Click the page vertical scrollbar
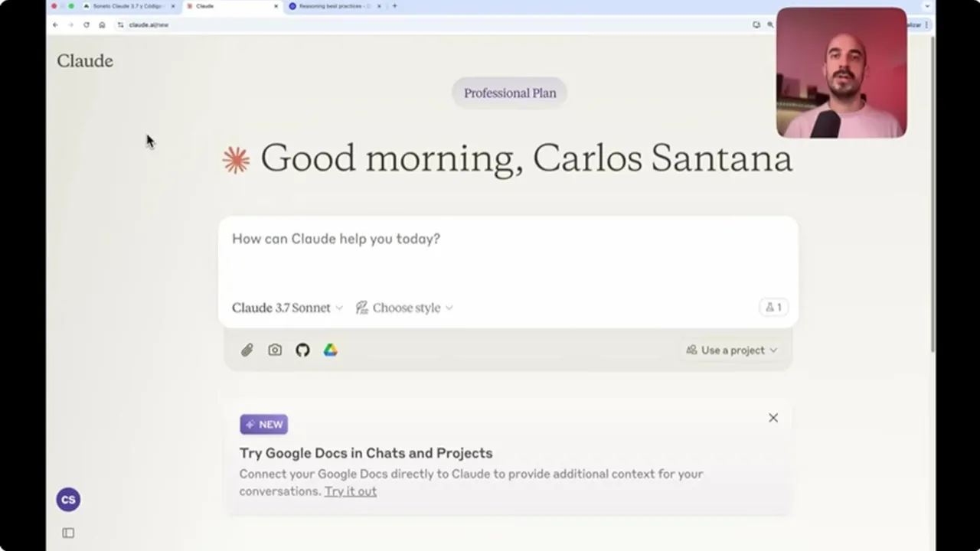 pyautogui.click(x=932, y=191)
